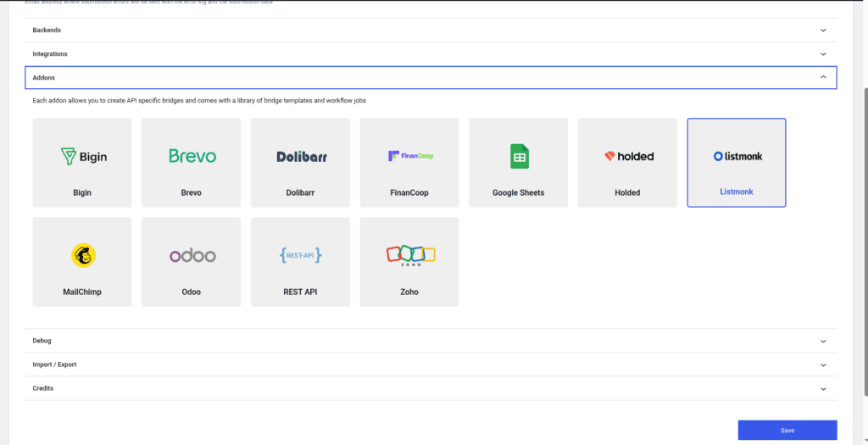Click the Odoo card label

tap(192, 292)
